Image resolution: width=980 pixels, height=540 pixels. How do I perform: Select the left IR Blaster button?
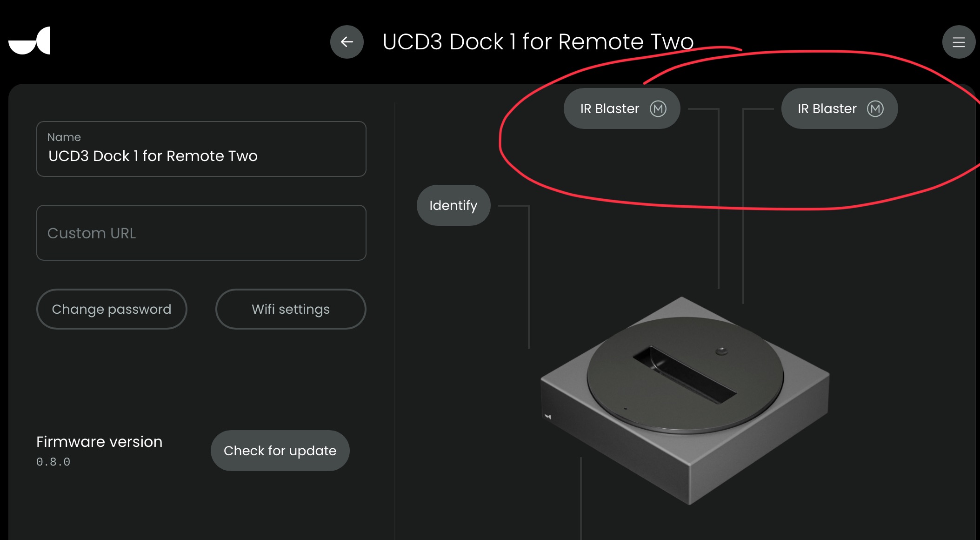coord(622,108)
